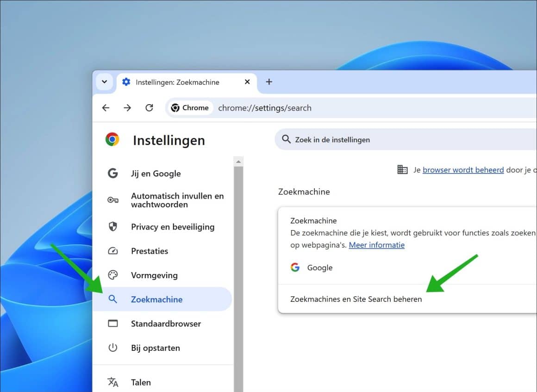Click the power icon next to Bij opstarten
Image resolution: width=537 pixels, height=392 pixels.
pyautogui.click(x=113, y=348)
